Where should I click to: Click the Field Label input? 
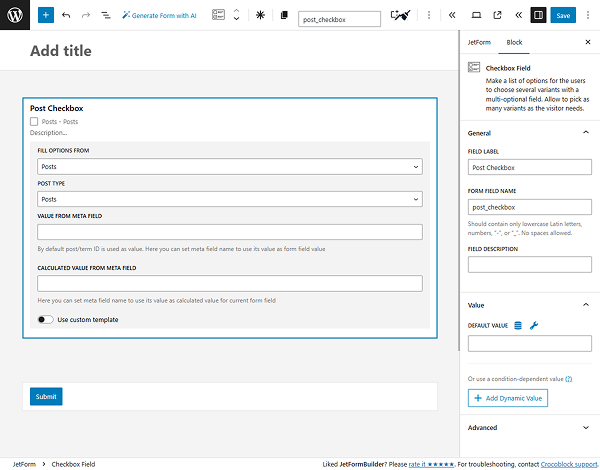tap(529, 167)
